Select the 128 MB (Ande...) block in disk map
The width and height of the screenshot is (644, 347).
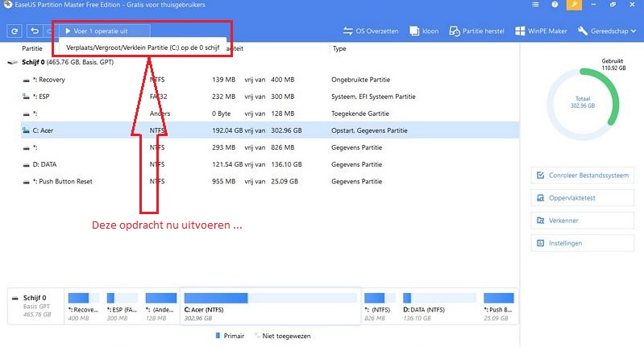(x=160, y=307)
